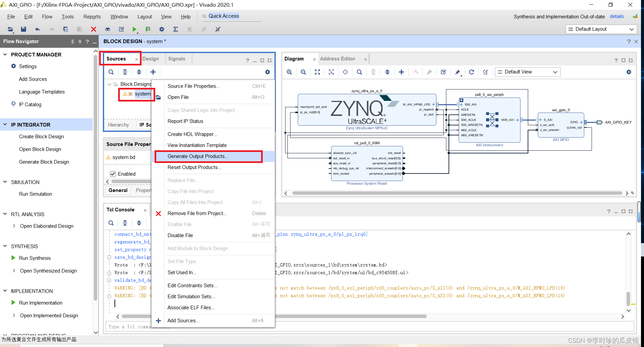Click the Tcl command input field
Viewport: 644px width, 347px height.
click(x=370, y=327)
